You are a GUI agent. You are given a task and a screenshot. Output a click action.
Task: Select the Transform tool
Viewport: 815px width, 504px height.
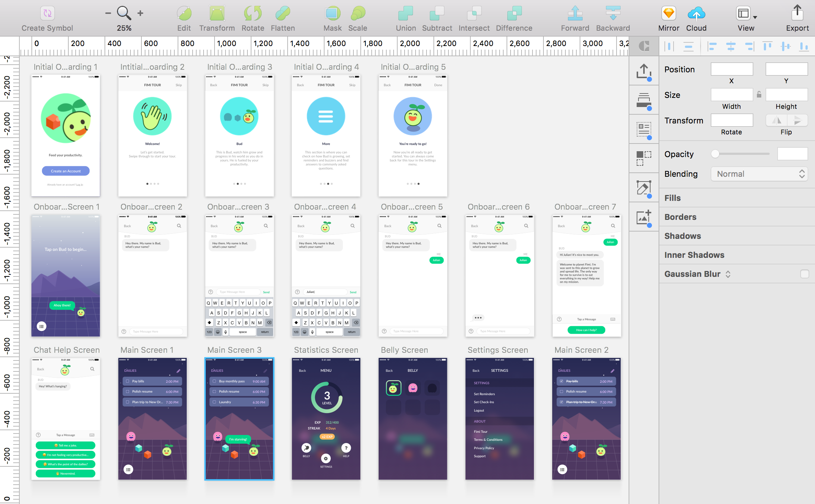pyautogui.click(x=217, y=14)
